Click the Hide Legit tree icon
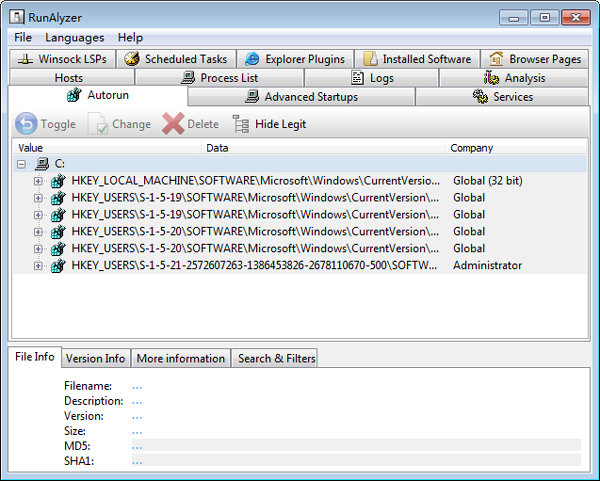This screenshot has width=600, height=481. [x=241, y=124]
